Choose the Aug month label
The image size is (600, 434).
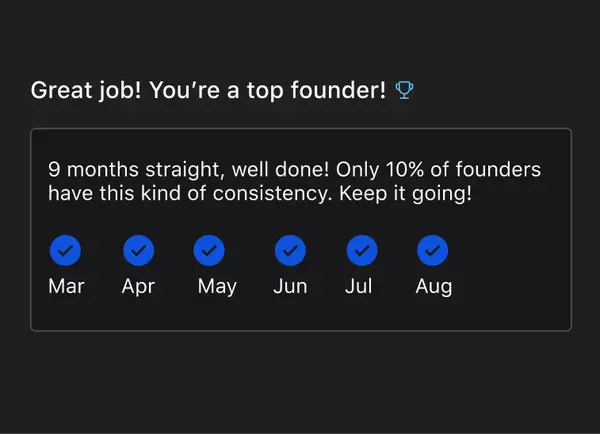pos(434,287)
